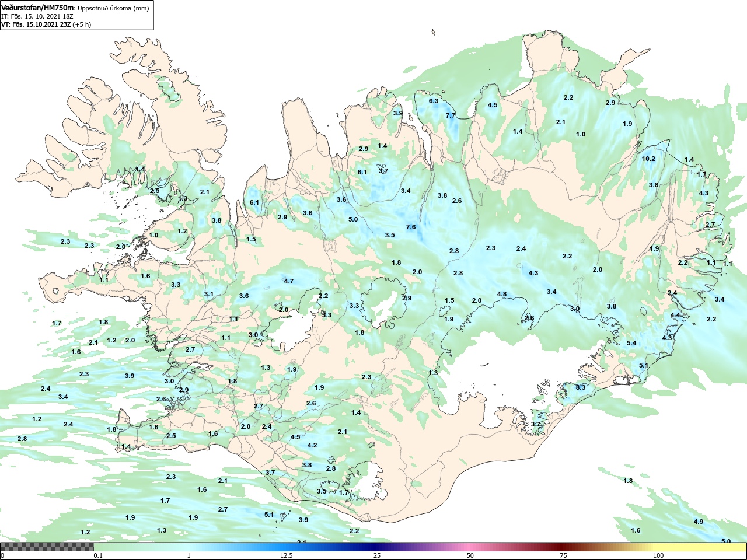Click the 4.7 precipitation value

tap(289, 281)
